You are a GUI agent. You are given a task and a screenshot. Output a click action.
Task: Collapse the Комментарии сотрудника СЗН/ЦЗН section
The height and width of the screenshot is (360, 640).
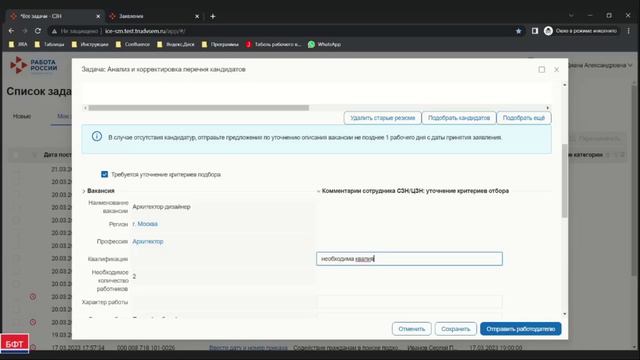pos(318,191)
